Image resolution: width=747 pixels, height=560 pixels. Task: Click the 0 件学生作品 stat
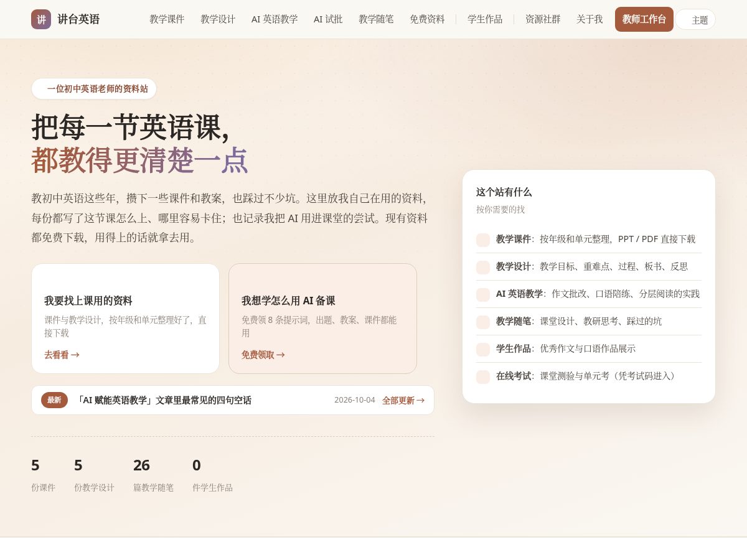[x=212, y=476]
